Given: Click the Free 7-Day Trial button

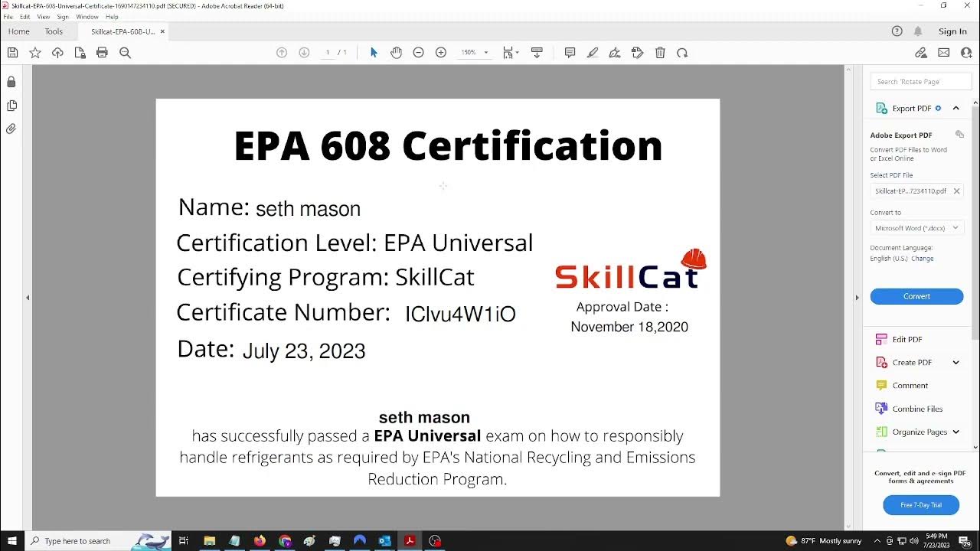Looking at the screenshot, I should coord(921,505).
